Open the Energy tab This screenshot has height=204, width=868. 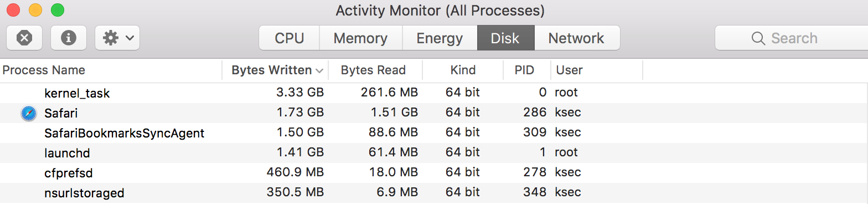(x=440, y=38)
